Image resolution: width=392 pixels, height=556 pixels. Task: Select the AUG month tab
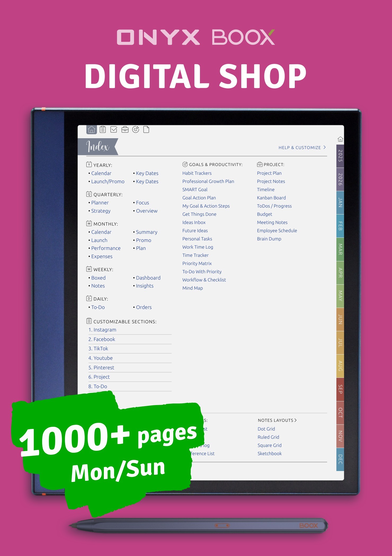[x=340, y=366]
